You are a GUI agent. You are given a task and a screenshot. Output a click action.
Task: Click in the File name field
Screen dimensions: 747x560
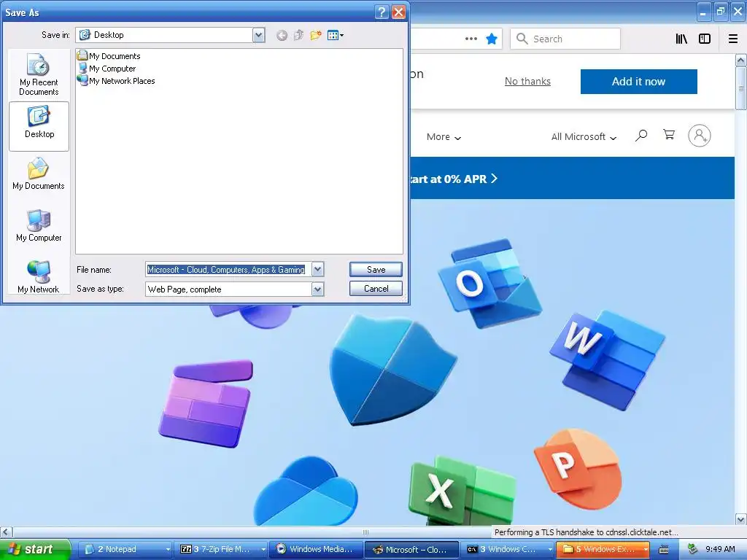(228, 270)
